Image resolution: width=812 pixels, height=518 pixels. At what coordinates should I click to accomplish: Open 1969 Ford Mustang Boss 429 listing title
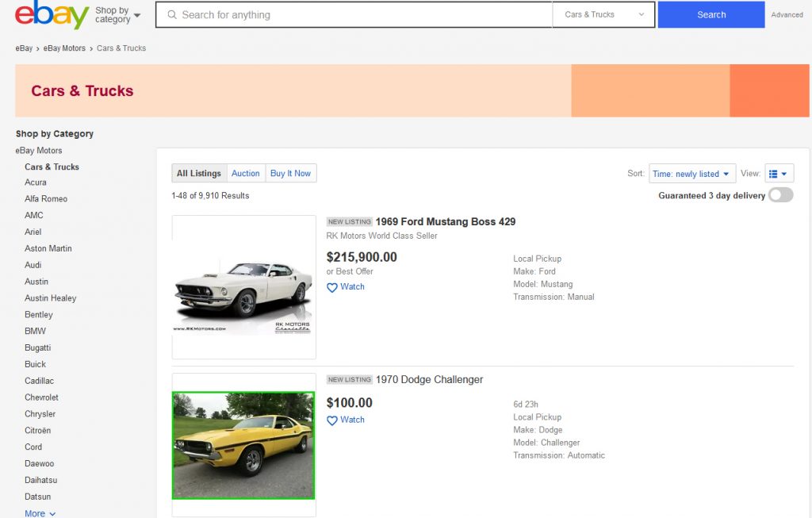click(446, 221)
